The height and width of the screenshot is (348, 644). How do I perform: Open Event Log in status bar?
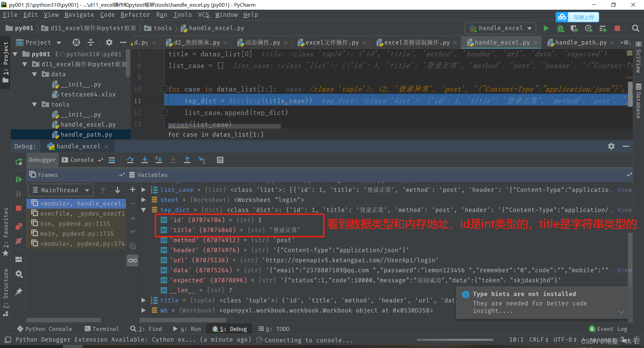[608, 329]
